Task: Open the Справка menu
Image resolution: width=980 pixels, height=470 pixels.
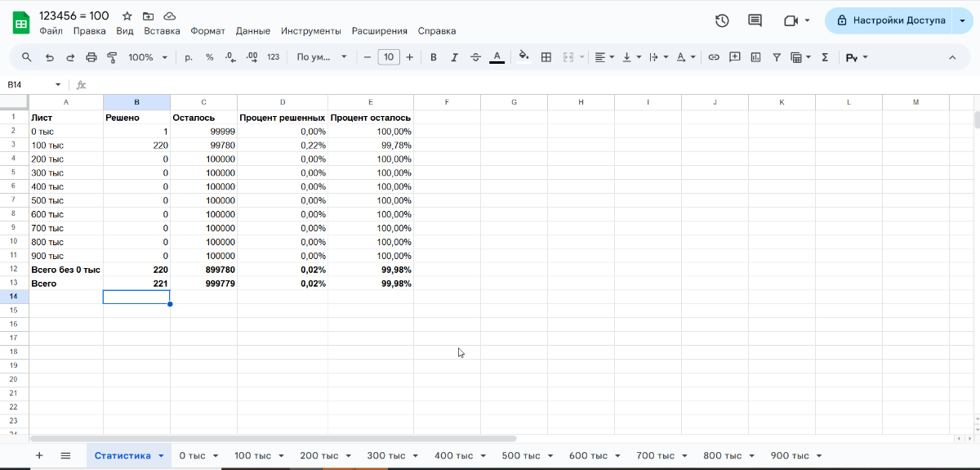Action: pos(437,31)
